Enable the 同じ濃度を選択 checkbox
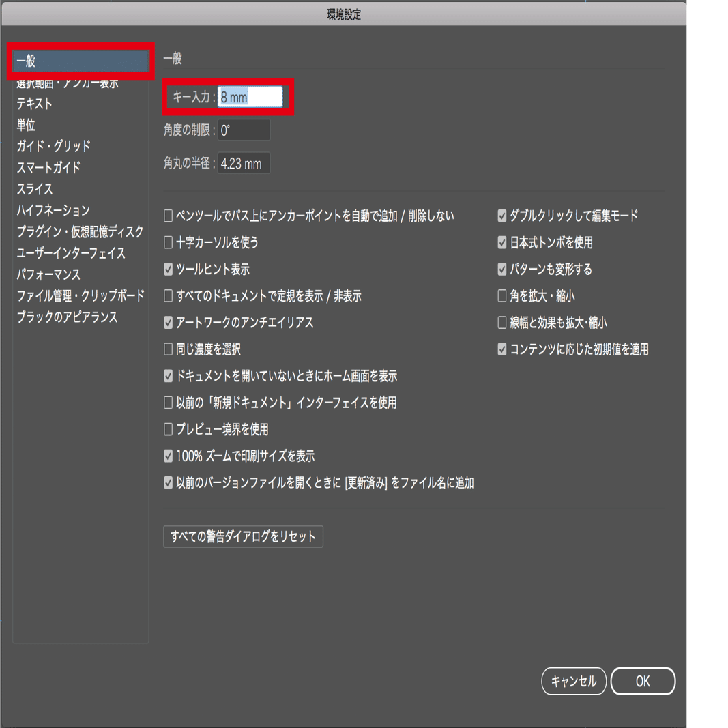The width and height of the screenshot is (728, 728). pyautogui.click(x=168, y=349)
